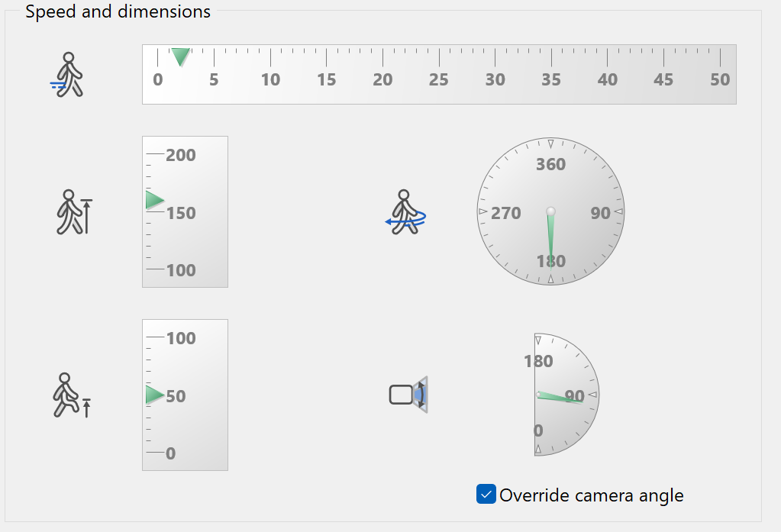Set camera angle dial to 180
This screenshot has height=532, width=781.
(x=538, y=340)
